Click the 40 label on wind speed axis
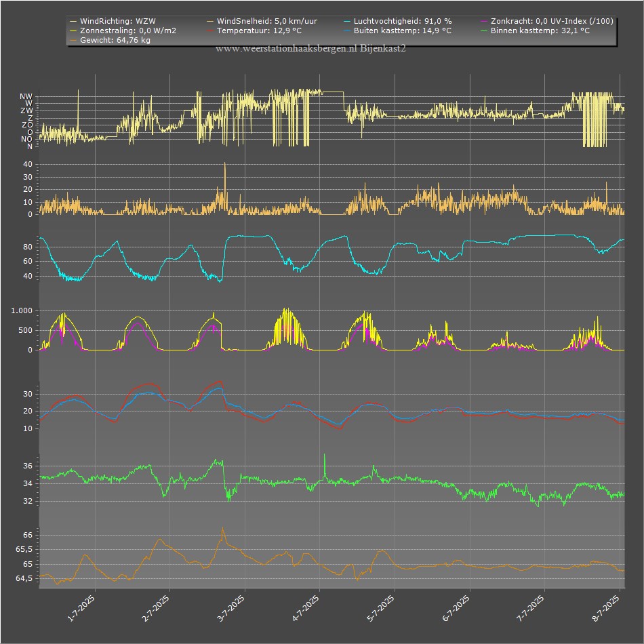This screenshot has width=644, height=644. pyautogui.click(x=28, y=164)
